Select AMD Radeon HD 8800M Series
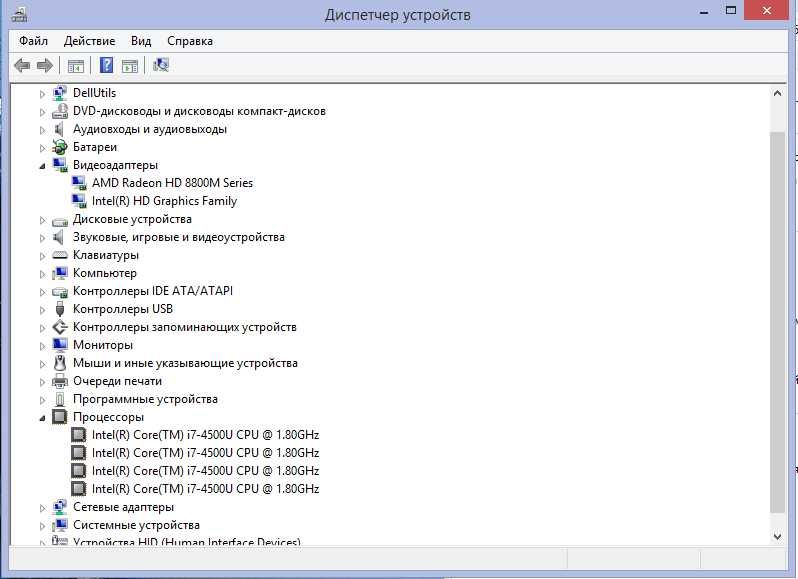 (x=172, y=183)
